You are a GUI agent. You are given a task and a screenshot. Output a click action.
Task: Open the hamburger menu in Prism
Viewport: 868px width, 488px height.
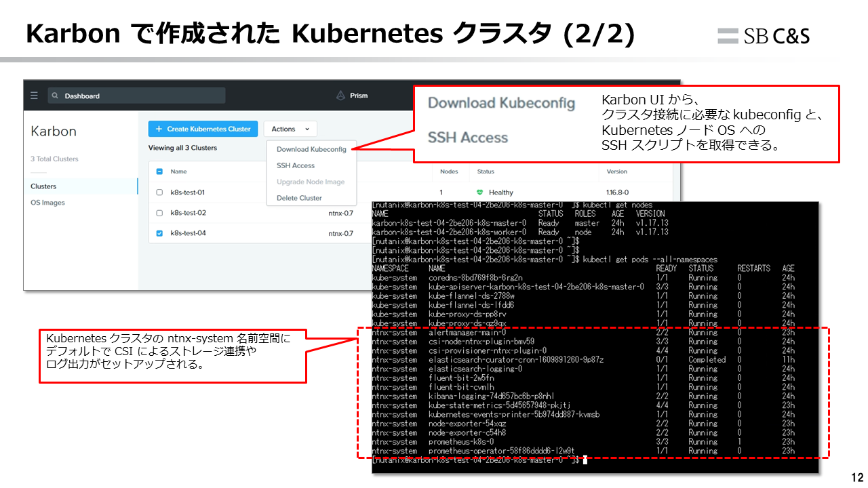pyautogui.click(x=34, y=96)
